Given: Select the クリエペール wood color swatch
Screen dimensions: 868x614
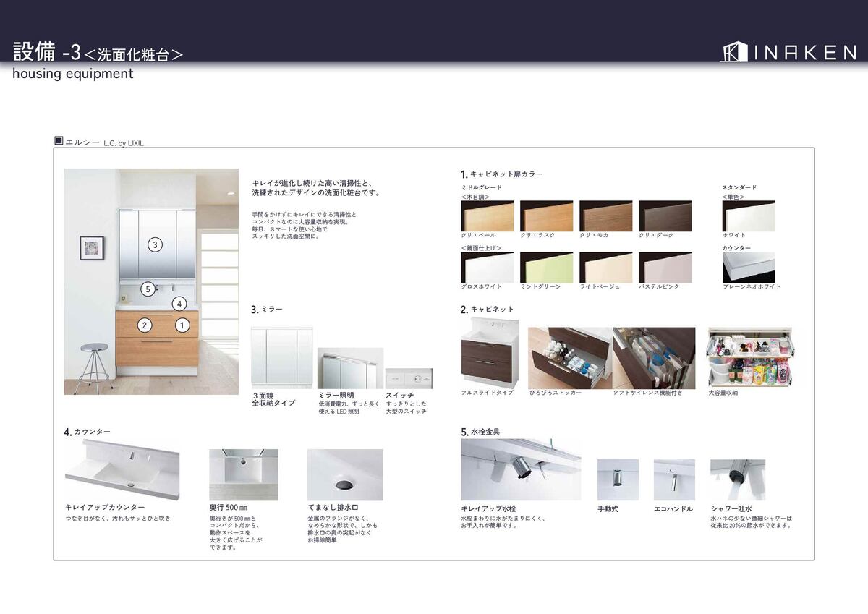Looking at the screenshot, I should coord(487,216).
